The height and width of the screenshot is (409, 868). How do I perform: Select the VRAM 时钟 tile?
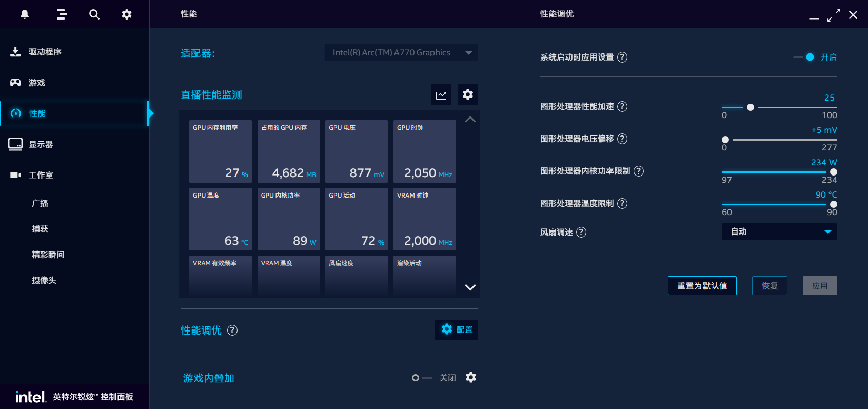[425, 219]
